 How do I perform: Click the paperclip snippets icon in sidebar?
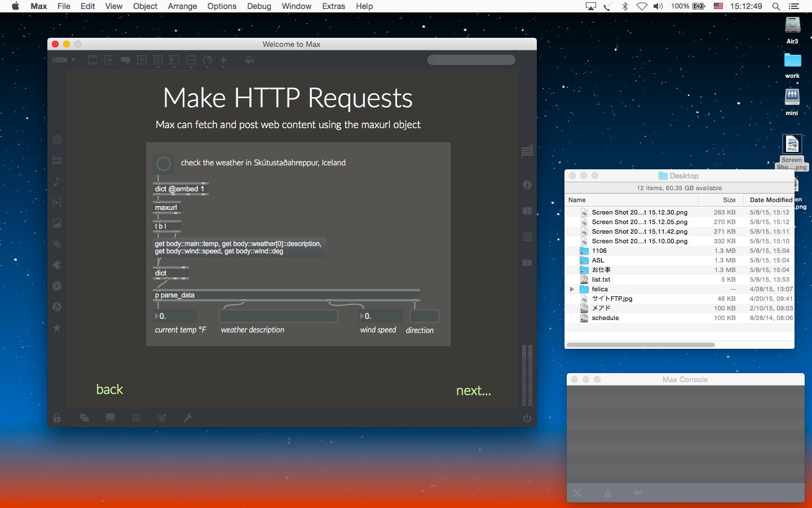[x=57, y=244]
